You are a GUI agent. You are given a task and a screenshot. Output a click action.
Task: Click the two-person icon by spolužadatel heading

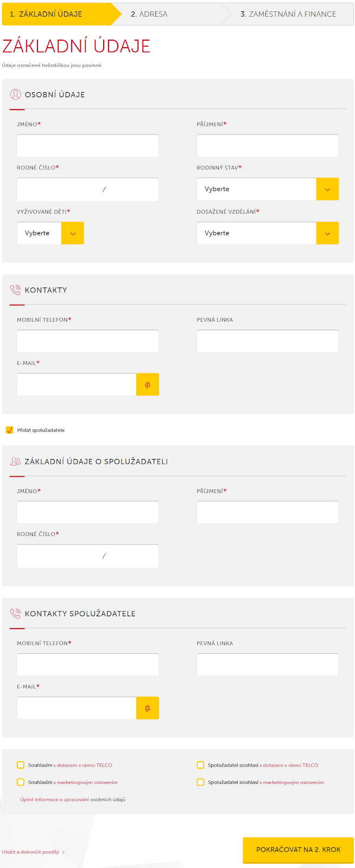(x=15, y=462)
